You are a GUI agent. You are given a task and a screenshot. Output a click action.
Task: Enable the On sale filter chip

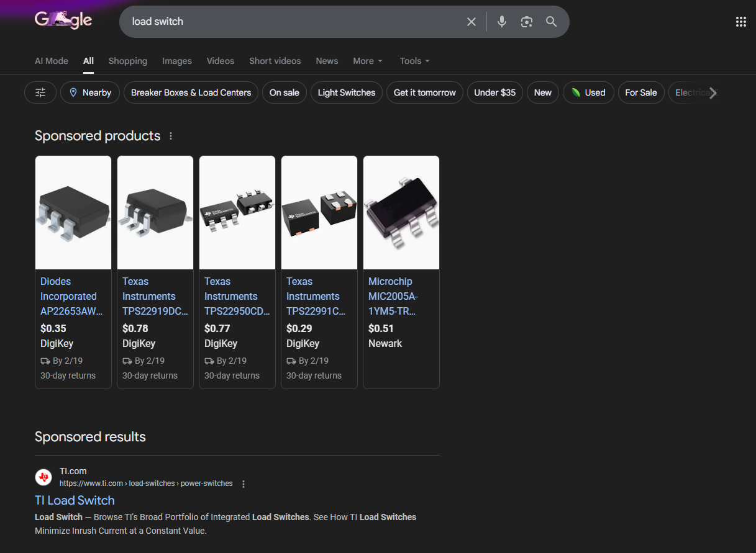point(284,92)
